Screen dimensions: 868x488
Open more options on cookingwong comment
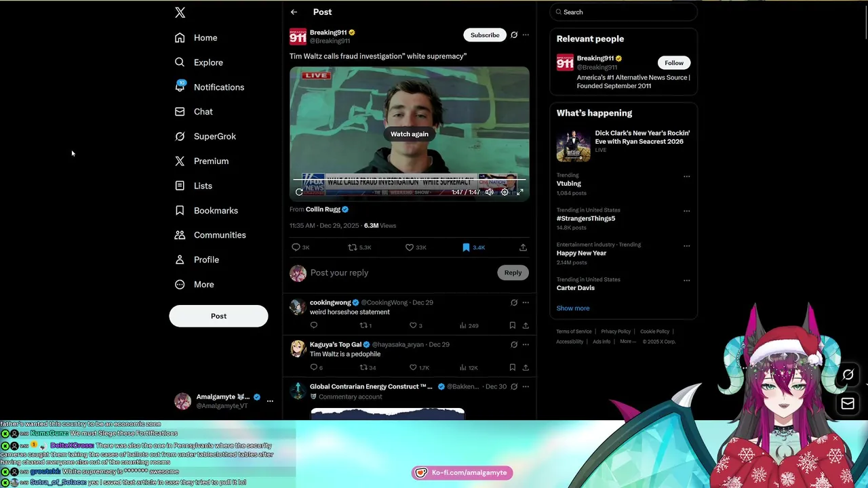pyautogui.click(x=526, y=303)
